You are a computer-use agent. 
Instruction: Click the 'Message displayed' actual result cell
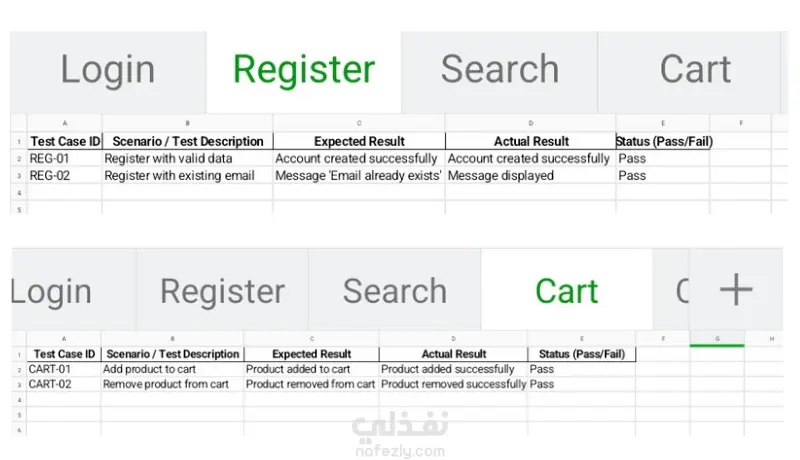pyautogui.click(x=530, y=176)
